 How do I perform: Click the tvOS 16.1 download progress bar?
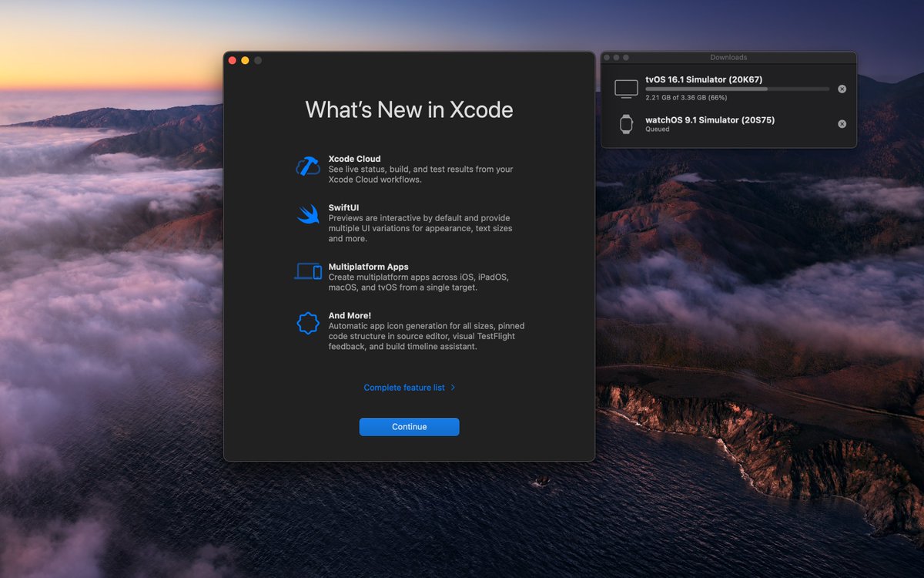click(x=737, y=89)
